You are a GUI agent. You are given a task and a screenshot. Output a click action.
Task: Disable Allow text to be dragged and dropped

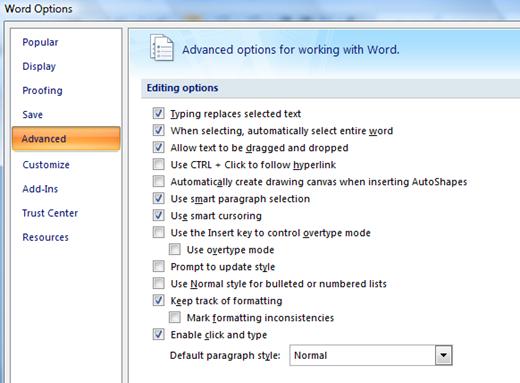tap(158, 147)
